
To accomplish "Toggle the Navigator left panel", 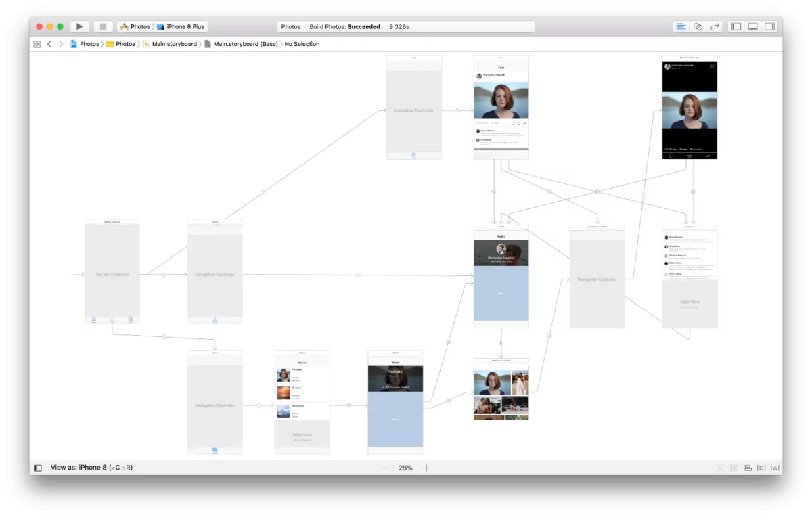I will 736,27.
